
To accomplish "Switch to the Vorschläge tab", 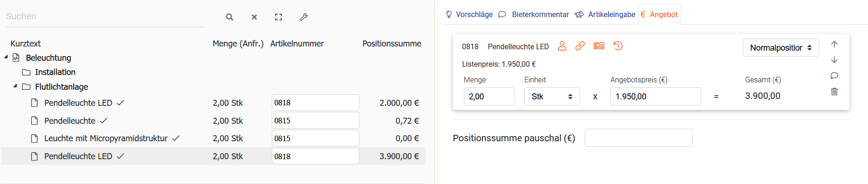I will tap(469, 15).
